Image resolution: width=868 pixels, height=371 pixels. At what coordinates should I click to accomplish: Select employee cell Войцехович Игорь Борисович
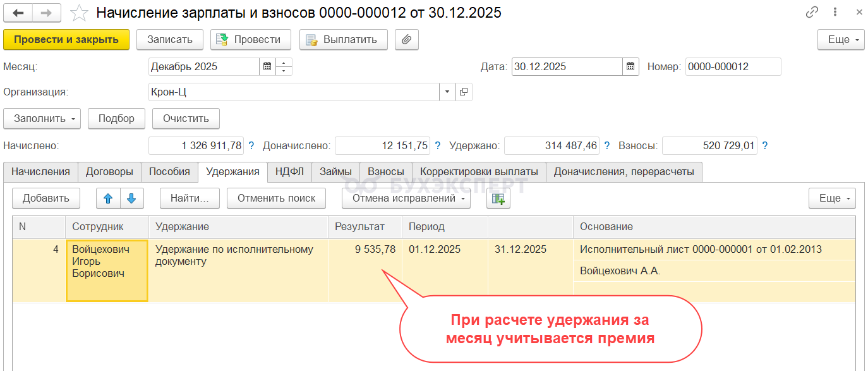point(107,271)
